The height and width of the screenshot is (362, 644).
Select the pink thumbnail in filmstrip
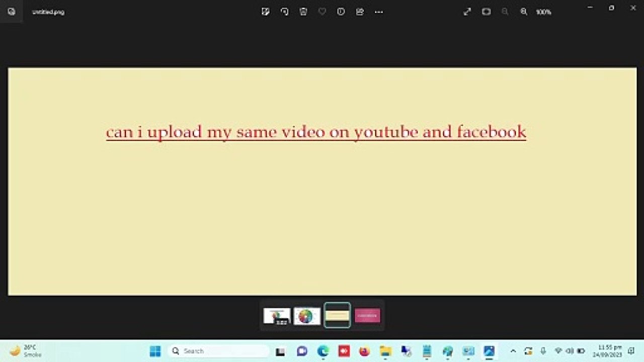tap(367, 316)
